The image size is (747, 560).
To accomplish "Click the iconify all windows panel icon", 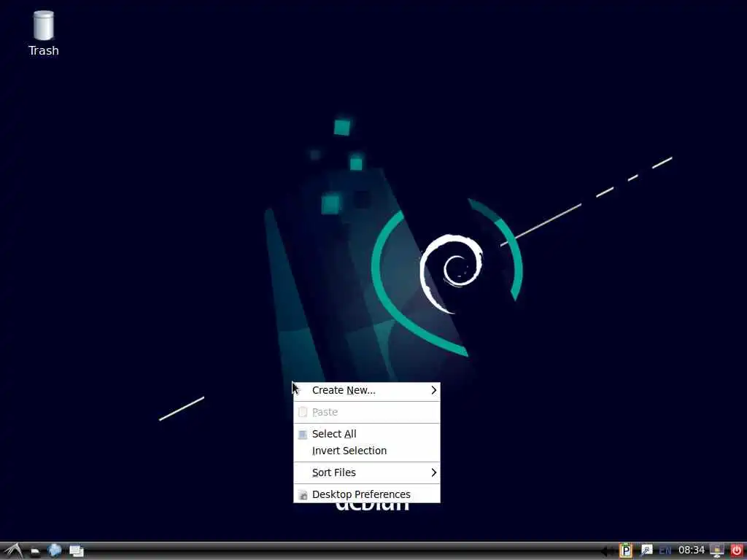I will tap(76, 551).
